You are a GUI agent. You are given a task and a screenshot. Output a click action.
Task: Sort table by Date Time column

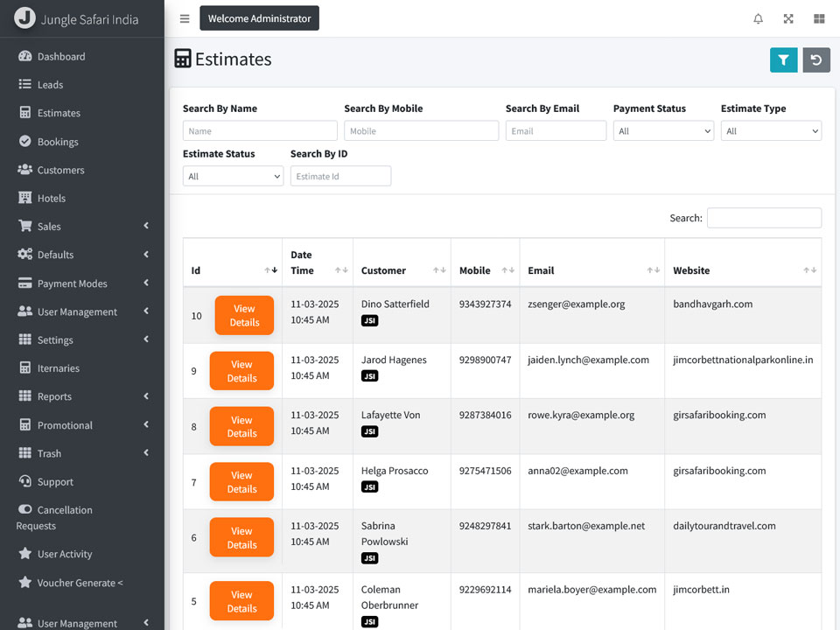(318, 262)
